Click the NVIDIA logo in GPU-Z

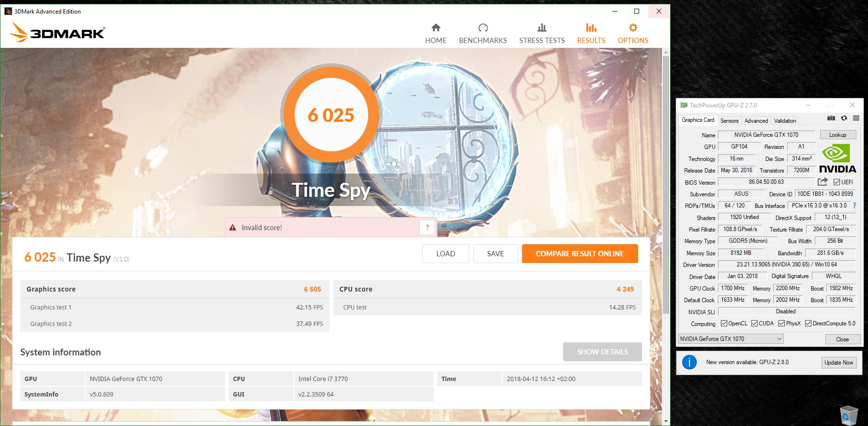tap(838, 160)
